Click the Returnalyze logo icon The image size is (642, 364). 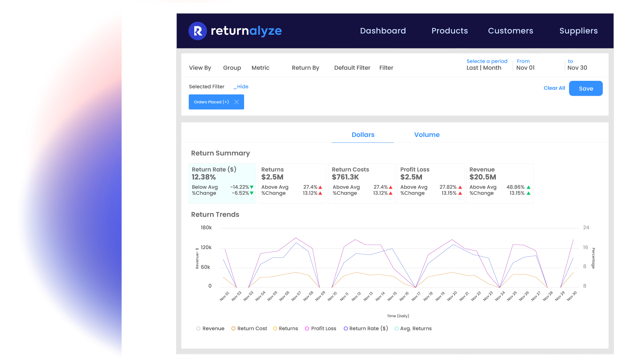(197, 31)
